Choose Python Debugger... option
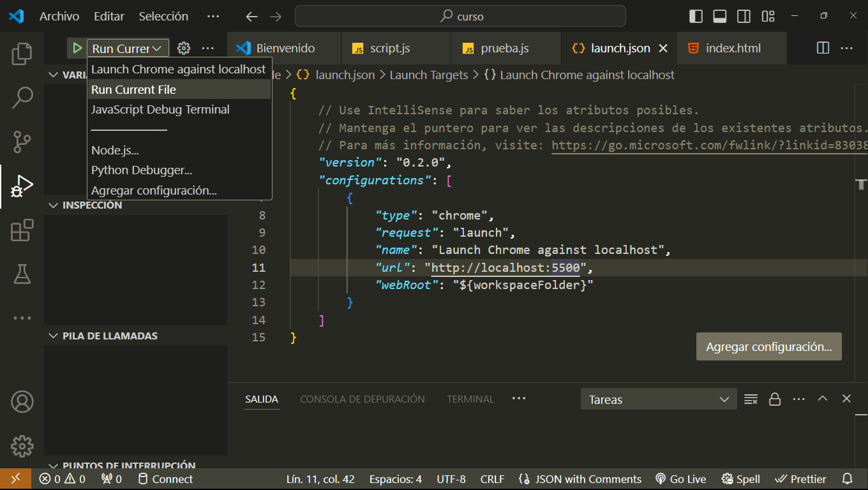The height and width of the screenshot is (490, 868). point(179,170)
